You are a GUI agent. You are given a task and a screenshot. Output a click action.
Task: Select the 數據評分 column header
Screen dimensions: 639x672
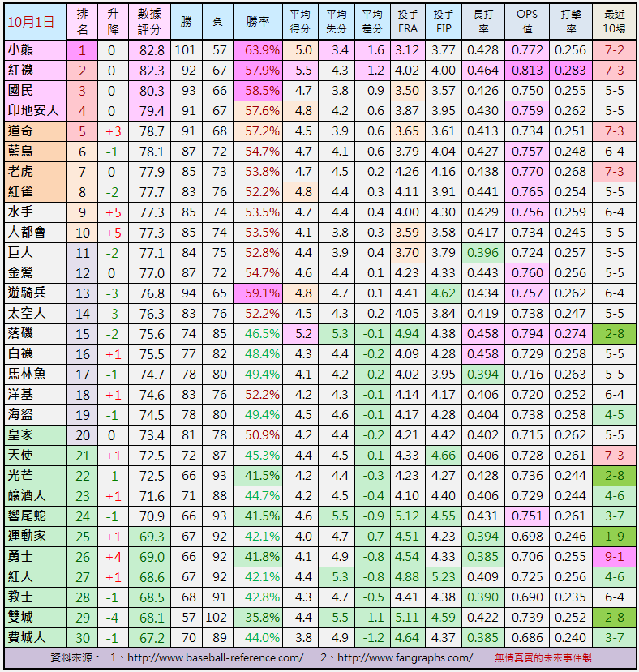click(x=150, y=22)
